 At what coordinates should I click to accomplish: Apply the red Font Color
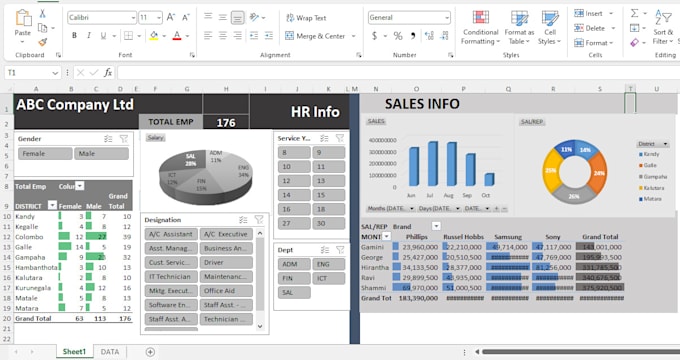pos(177,36)
